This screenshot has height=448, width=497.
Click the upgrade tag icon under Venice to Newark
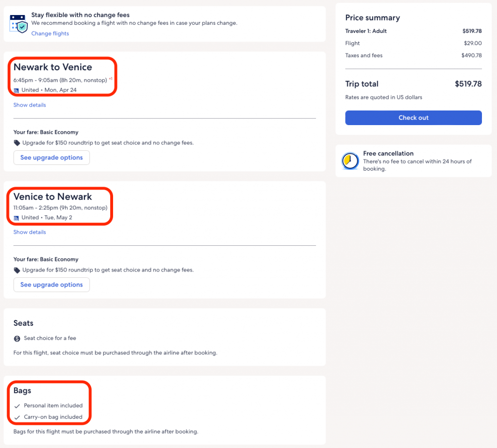pyautogui.click(x=17, y=270)
